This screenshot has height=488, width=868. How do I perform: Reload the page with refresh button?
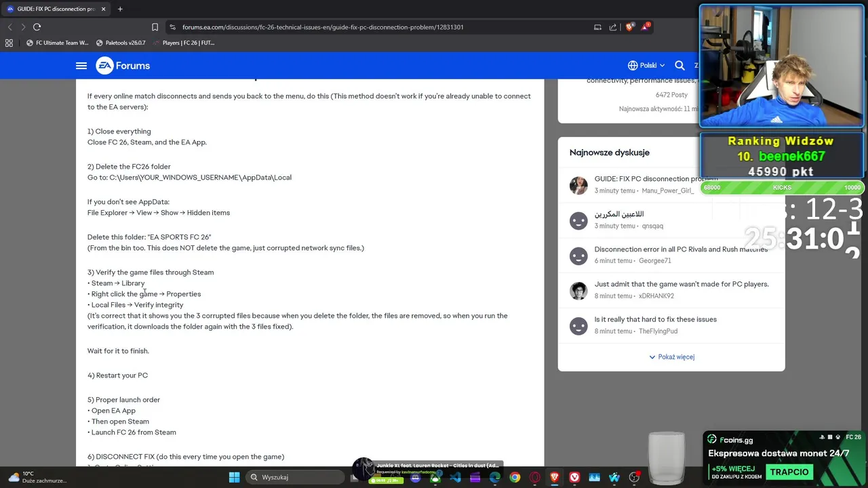coord(37,27)
